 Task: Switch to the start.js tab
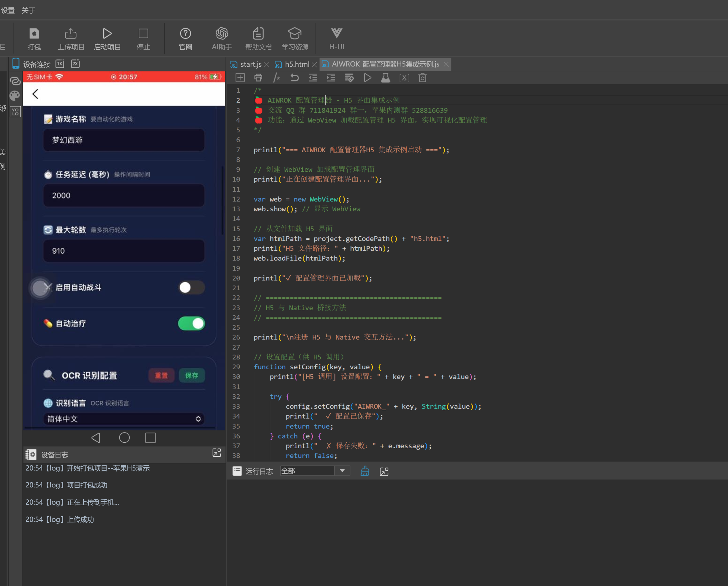pyautogui.click(x=251, y=64)
